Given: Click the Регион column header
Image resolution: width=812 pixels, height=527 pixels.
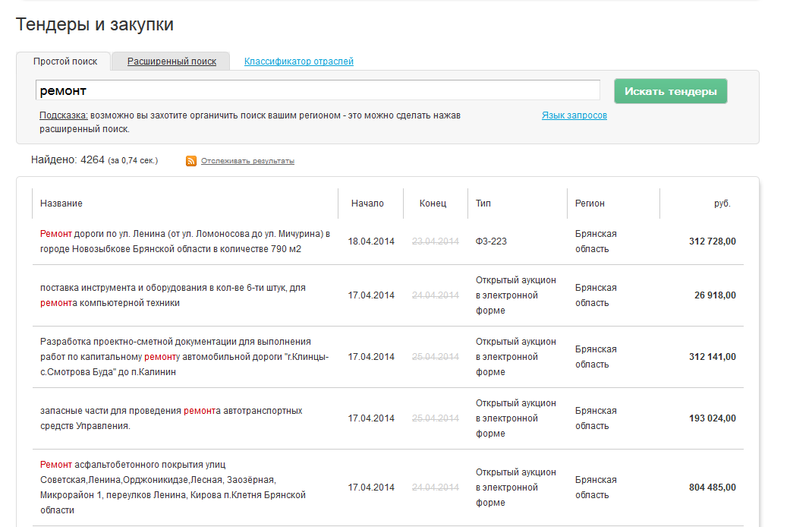Looking at the screenshot, I should point(590,204).
